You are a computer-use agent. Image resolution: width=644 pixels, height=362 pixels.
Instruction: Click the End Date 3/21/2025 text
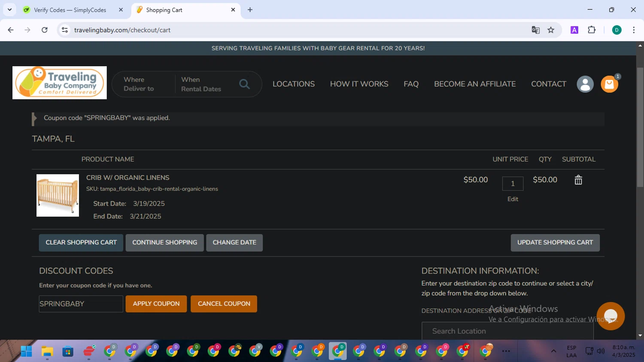pyautogui.click(x=128, y=216)
